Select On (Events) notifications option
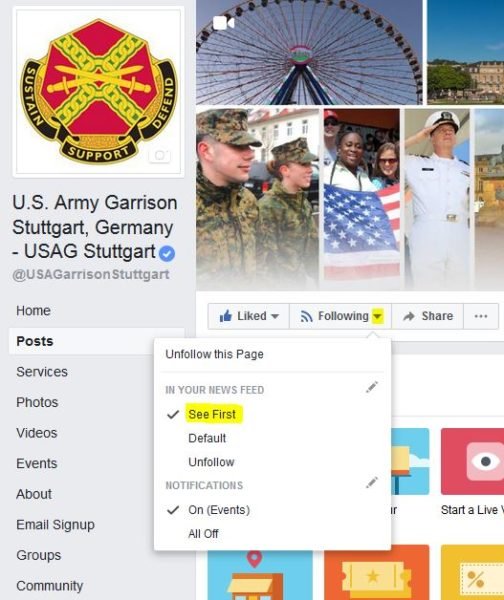The width and height of the screenshot is (504, 600). pos(219,510)
